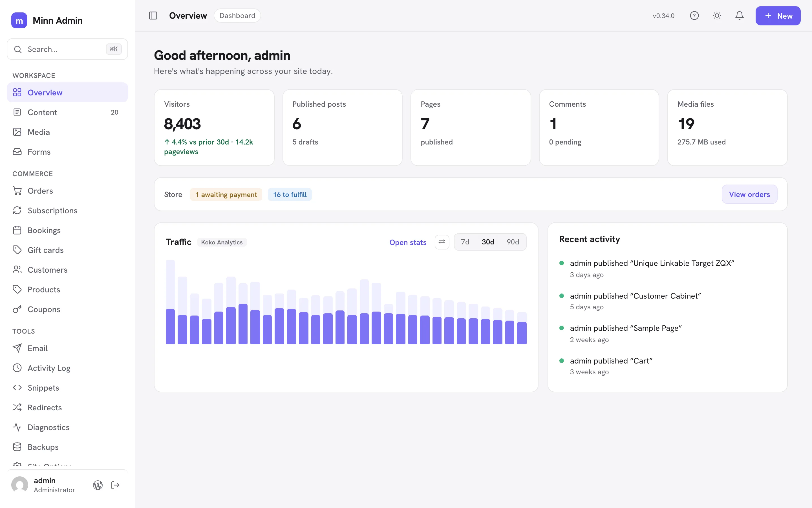
Task: Open the WordPress logo icon
Action: (98, 485)
